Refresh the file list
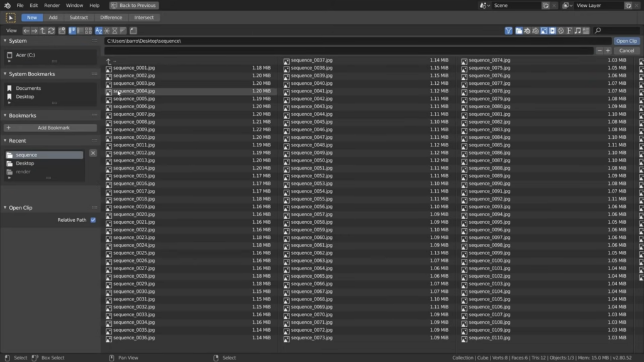644x362 pixels. [x=52, y=31]
